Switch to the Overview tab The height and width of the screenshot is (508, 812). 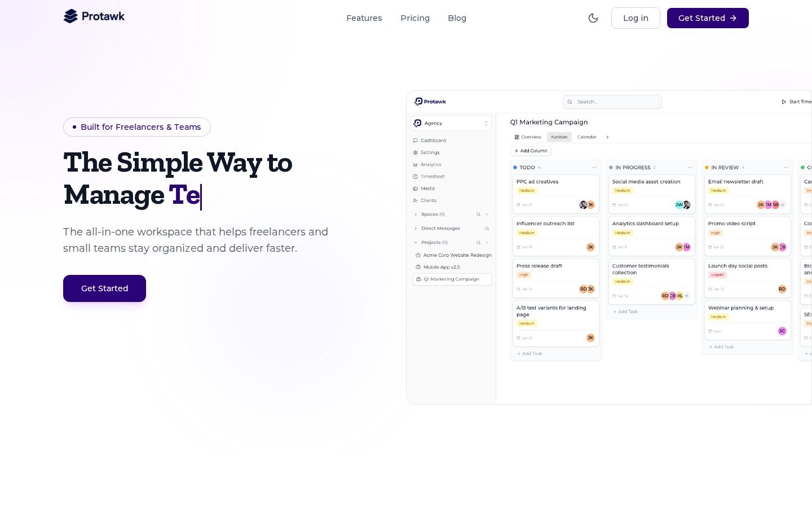point(528,137)
